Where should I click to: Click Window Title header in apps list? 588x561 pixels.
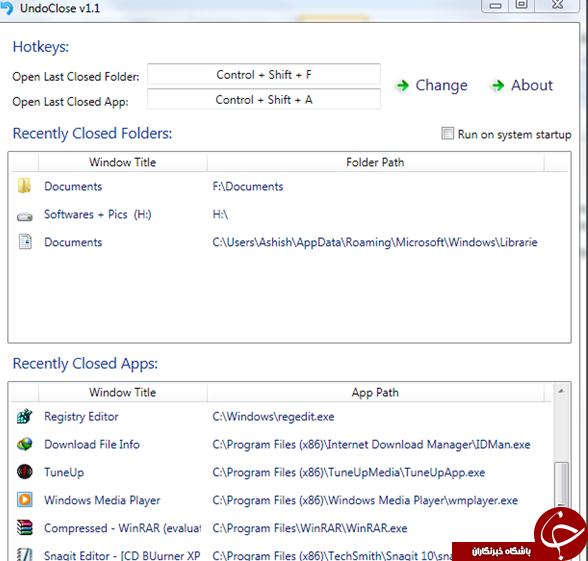tap(122, 392)
